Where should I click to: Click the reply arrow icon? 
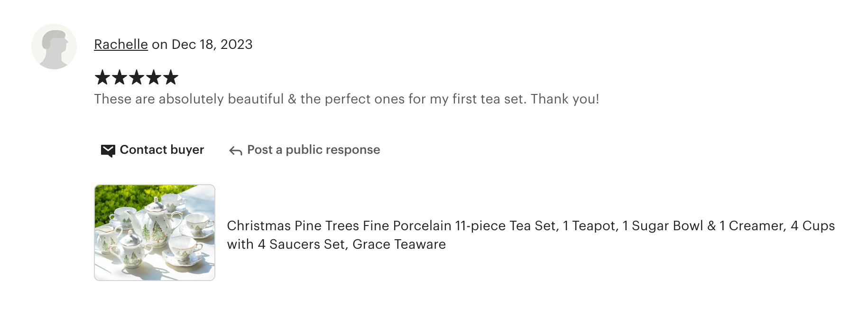coord(236,151)
